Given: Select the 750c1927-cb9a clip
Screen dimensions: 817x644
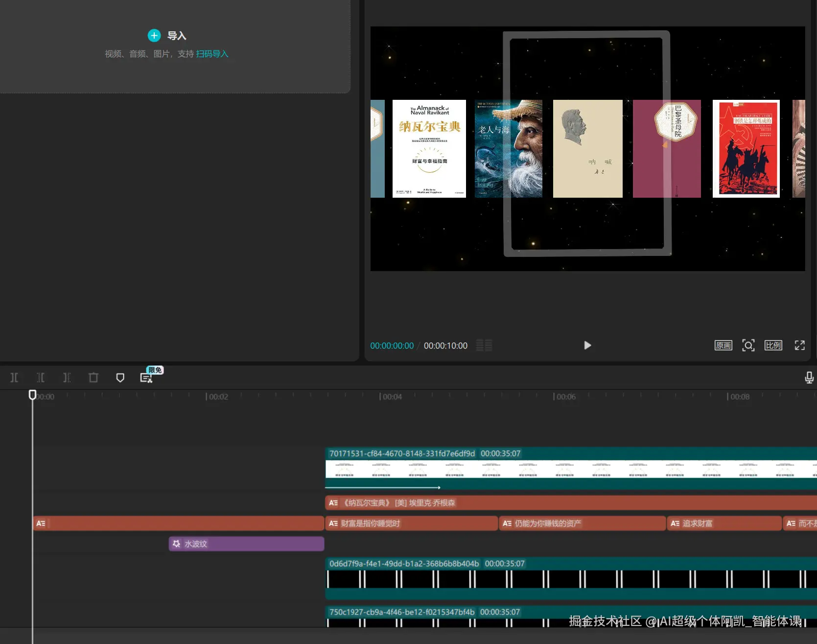Looking at the screenshot, I should pyautogui.click(x=571, y=617).
